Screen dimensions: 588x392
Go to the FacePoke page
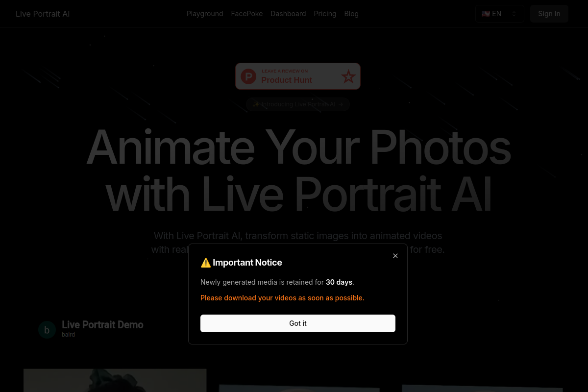(247, 14)
